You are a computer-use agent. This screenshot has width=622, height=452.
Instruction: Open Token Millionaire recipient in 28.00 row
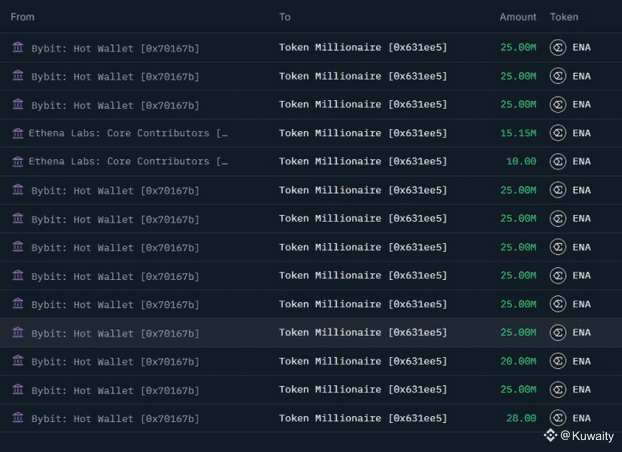coord(363,418)
